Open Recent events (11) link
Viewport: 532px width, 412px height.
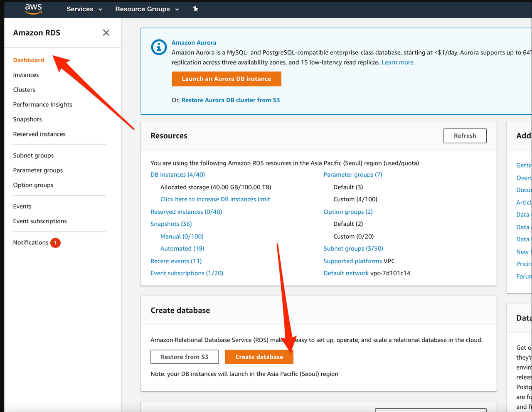[176, 261]
